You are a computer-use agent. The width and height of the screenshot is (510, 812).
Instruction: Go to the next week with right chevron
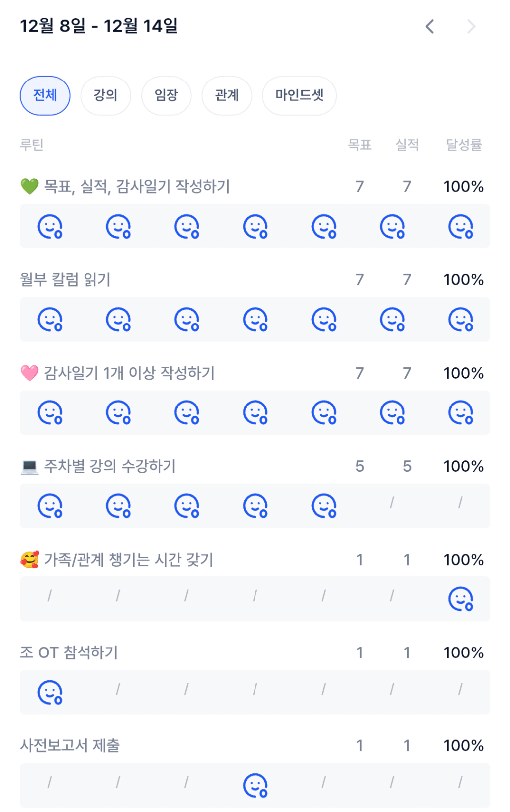click(x=471, y=26)
